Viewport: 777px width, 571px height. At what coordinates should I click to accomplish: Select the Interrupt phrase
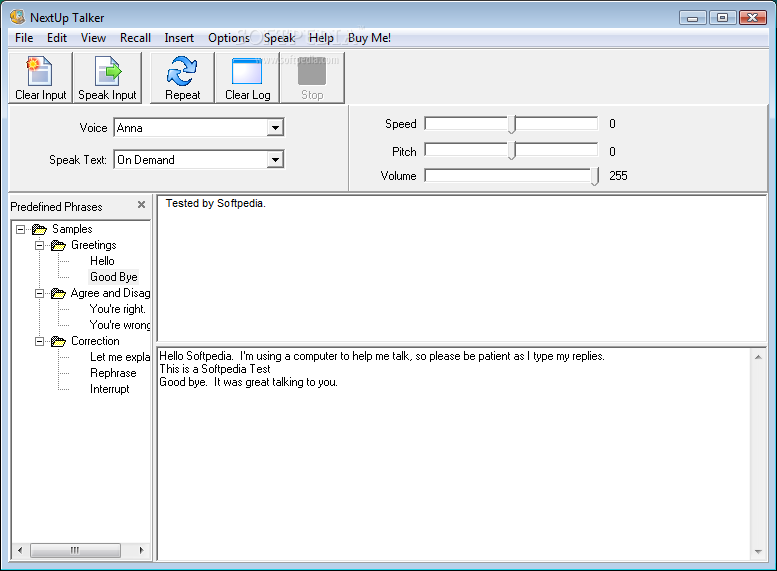[110, 389]
